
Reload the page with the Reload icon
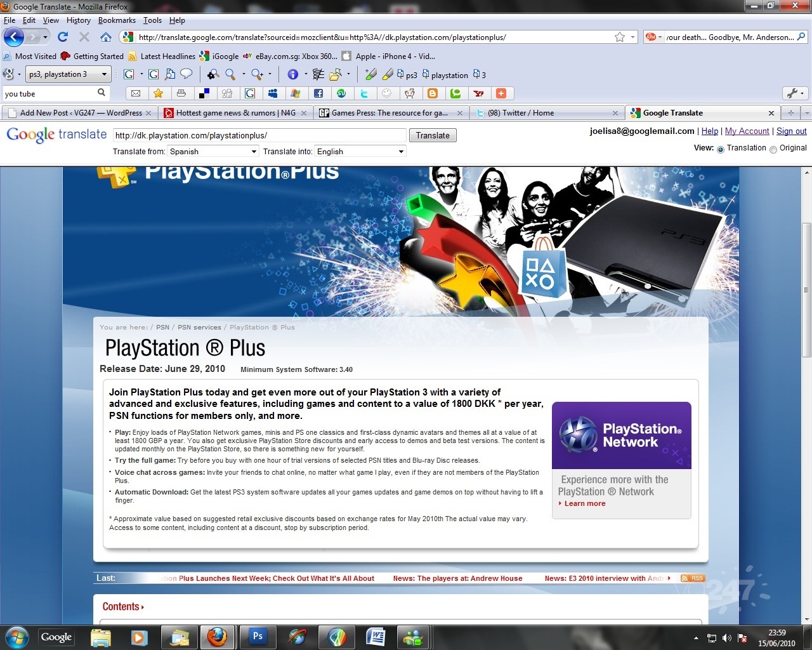[63, 37]
